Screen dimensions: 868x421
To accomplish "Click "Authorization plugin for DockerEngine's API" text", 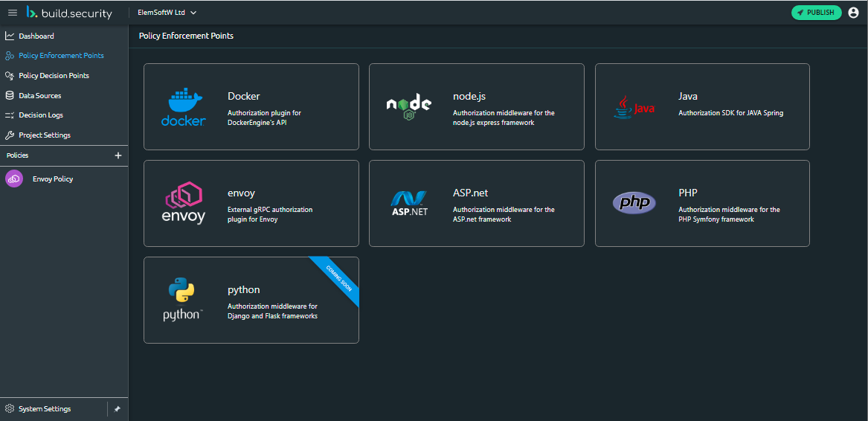I will [x=264, y=118].
